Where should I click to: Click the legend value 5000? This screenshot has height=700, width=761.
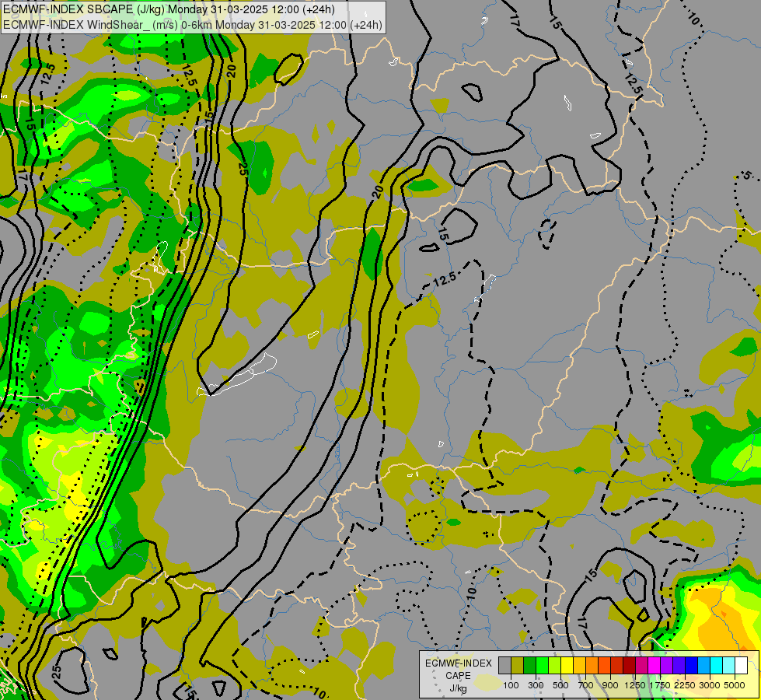point(735,685)
